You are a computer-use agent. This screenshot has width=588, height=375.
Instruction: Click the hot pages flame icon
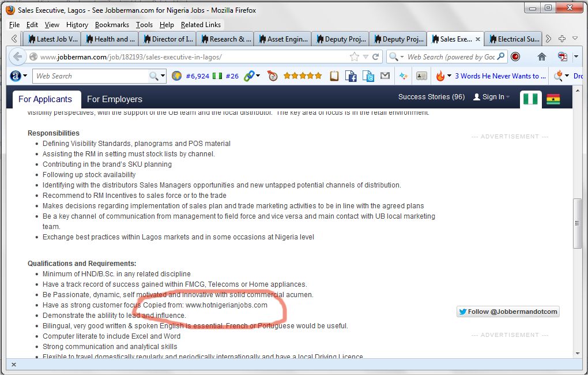[x=440, y=76]
